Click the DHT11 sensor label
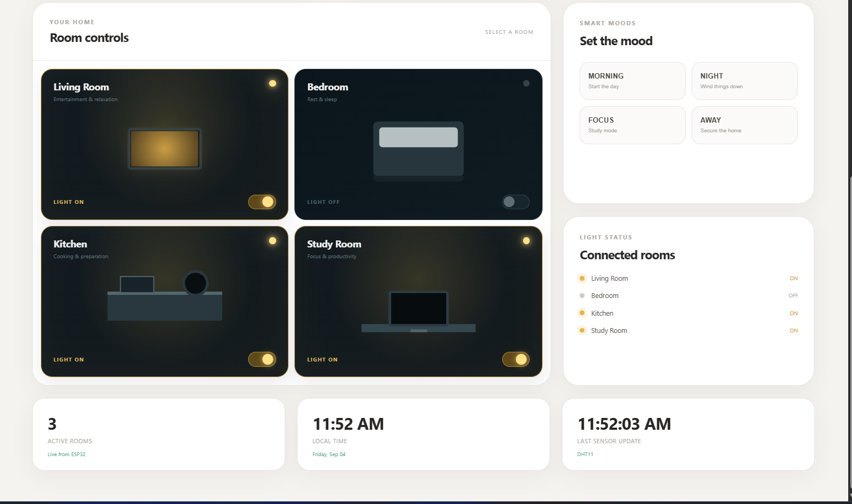 585,455
